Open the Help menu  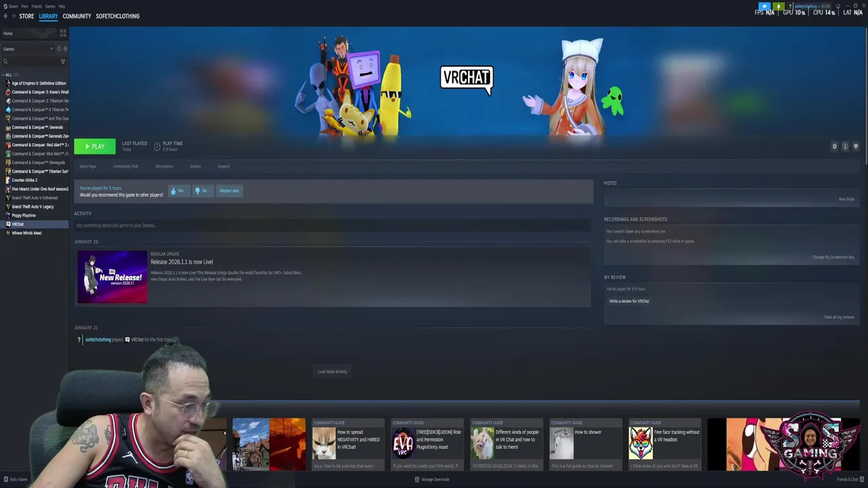(62, 6)
